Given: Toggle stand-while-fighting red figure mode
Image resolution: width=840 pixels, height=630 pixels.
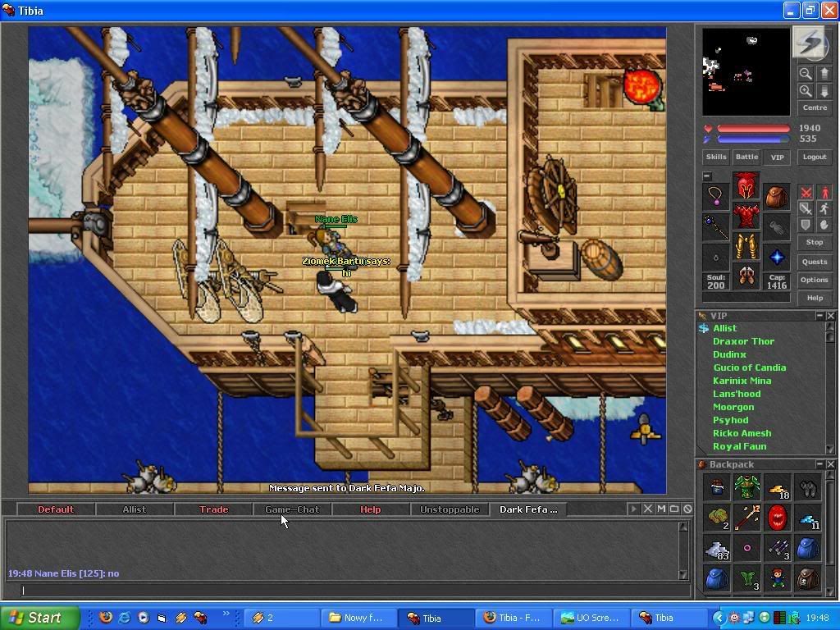Looking at the screenshot, I should pos(824,192).
